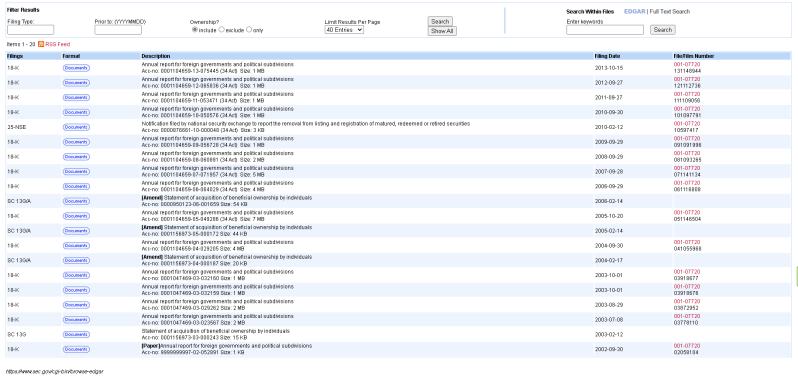Click the 'Enter keywords' input field

click(x=605, y=30)
